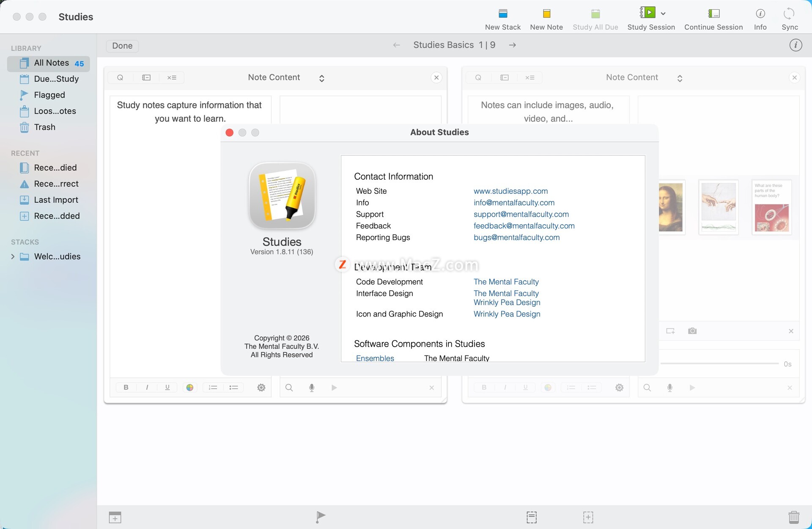Screen dimensions: 812x529
Task: Select Flagged in the Library sidebar
Action: click(x=49, y=95)
